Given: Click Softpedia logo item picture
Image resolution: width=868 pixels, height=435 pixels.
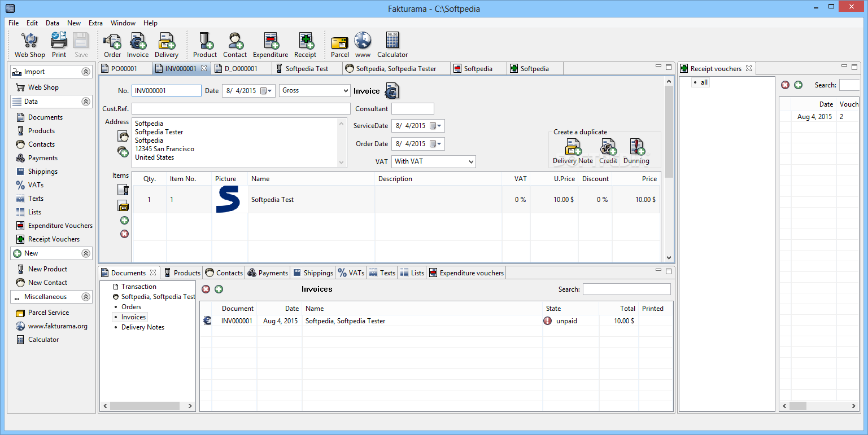Looking at the screenshot, I should point(228,200).
